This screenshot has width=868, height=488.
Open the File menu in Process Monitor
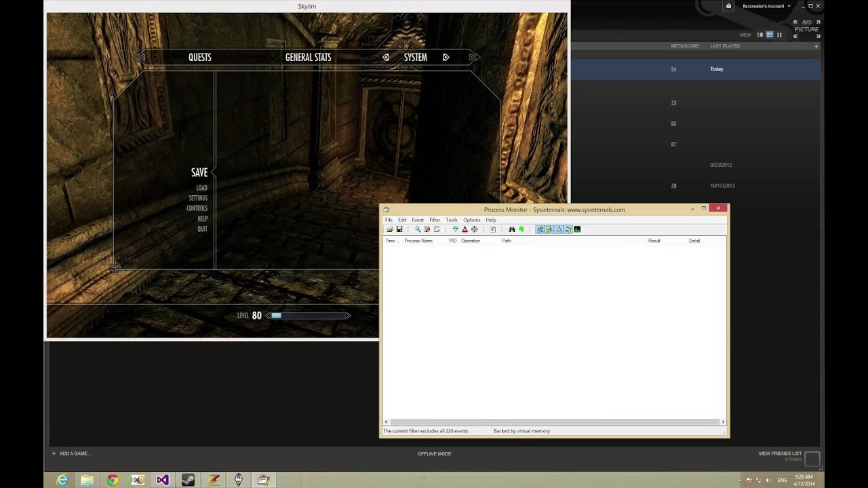[x=389, y=220]
